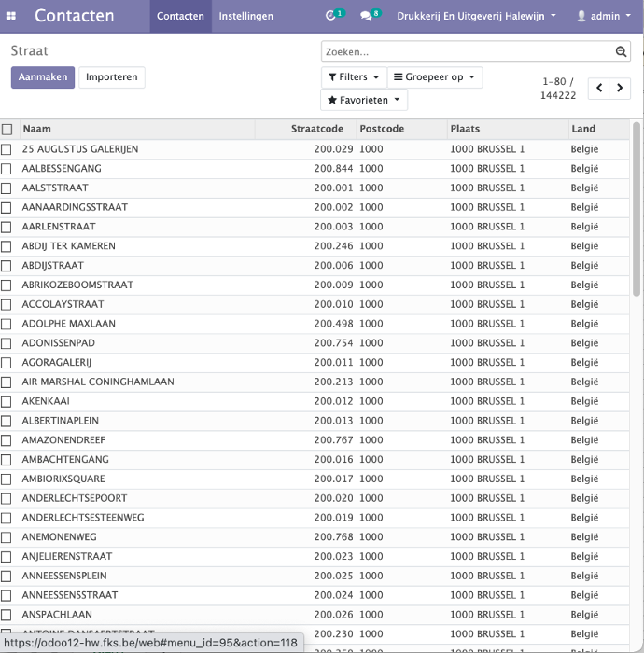This screenshot has width=644, height=653.
Task: Check the ADOLPHE MAXLAAN row checkbox
Action: [7, 324]
